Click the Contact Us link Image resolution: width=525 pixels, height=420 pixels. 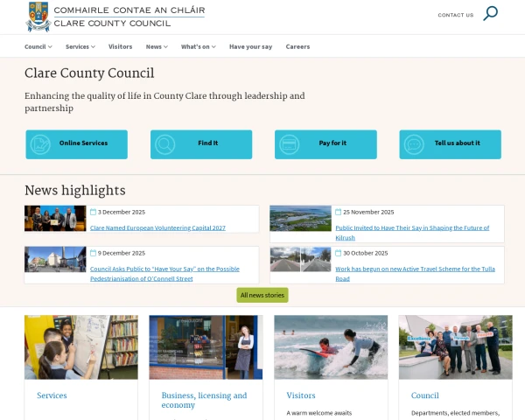pos(456,15)
